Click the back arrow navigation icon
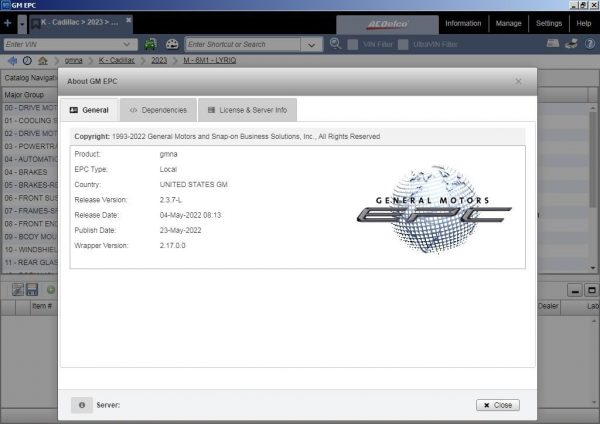Viewport: 600px width, 424px height. click(x=13, y=60)
